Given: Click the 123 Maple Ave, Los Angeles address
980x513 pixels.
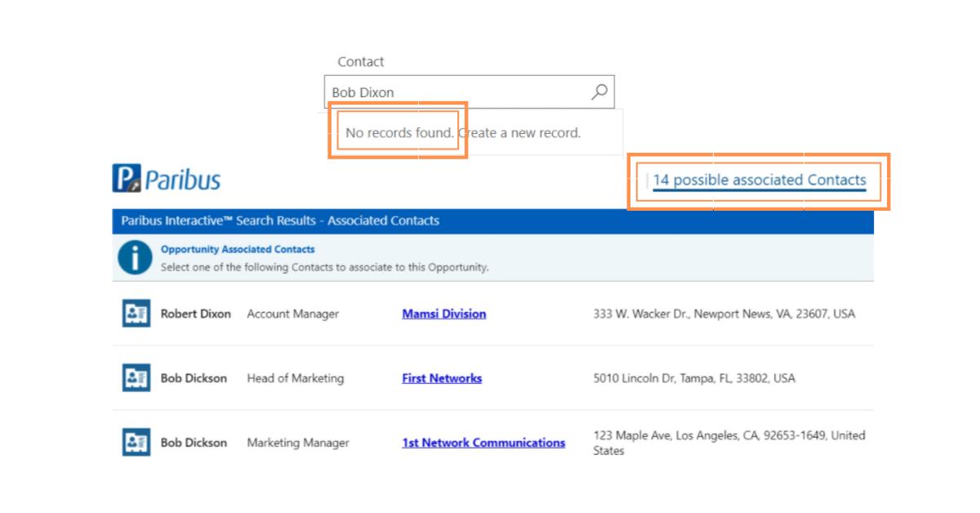Looking at the screenshot, I should pos(729,443).
